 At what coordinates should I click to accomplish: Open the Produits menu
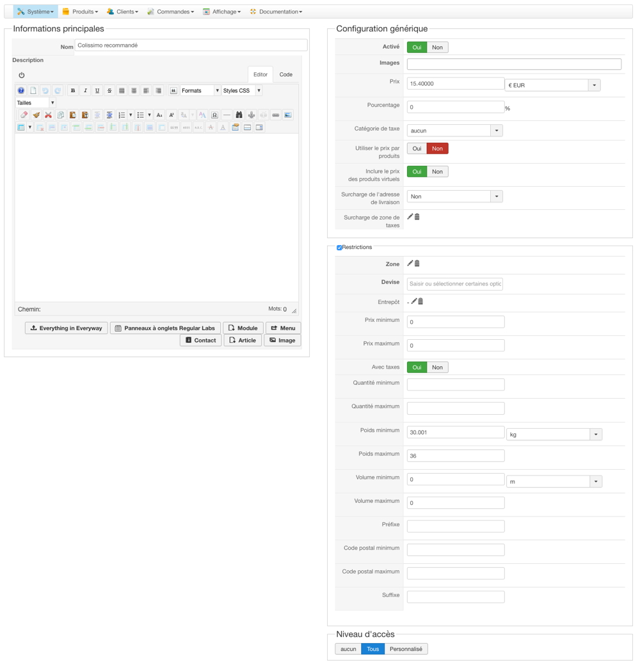click(80, 12)
